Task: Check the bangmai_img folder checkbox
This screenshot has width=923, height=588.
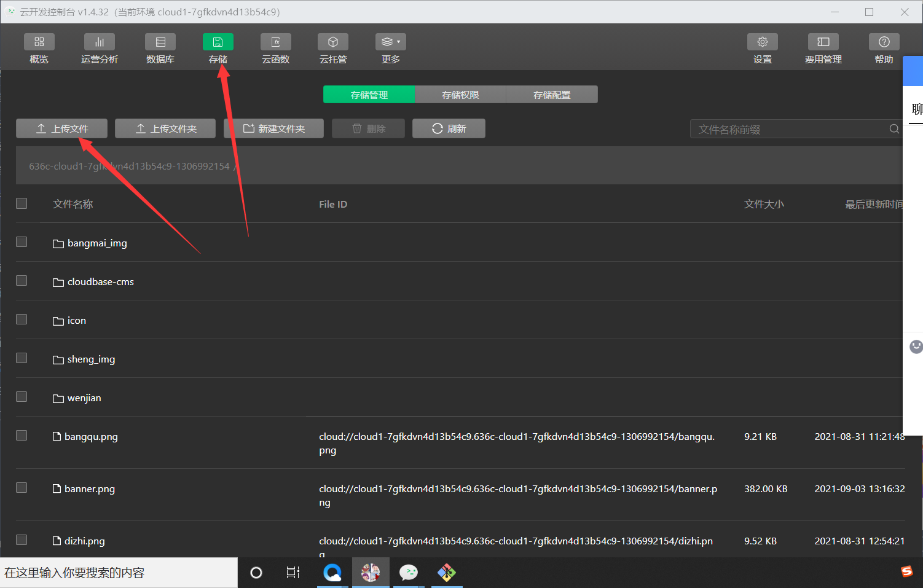Action: (22, 242)
